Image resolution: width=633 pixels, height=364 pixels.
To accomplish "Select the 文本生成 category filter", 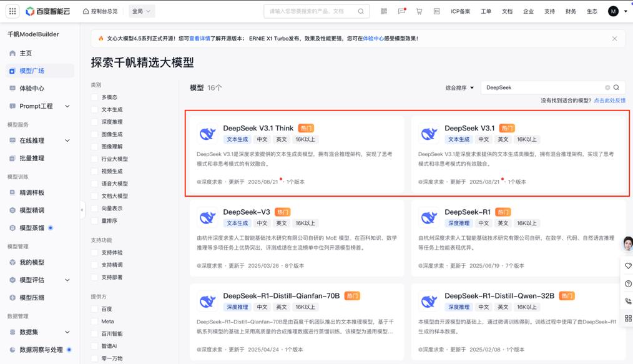I will pyautogui.click(x=112, y=109).
